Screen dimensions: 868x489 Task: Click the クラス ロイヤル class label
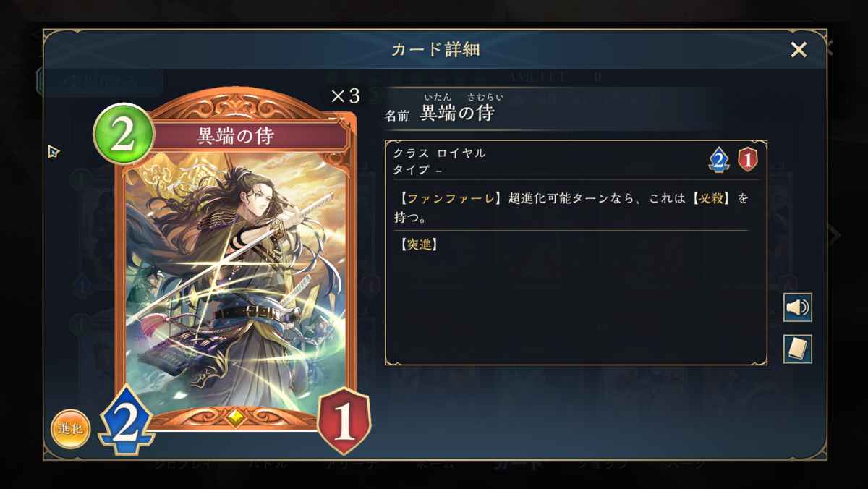tap(439, 153)
